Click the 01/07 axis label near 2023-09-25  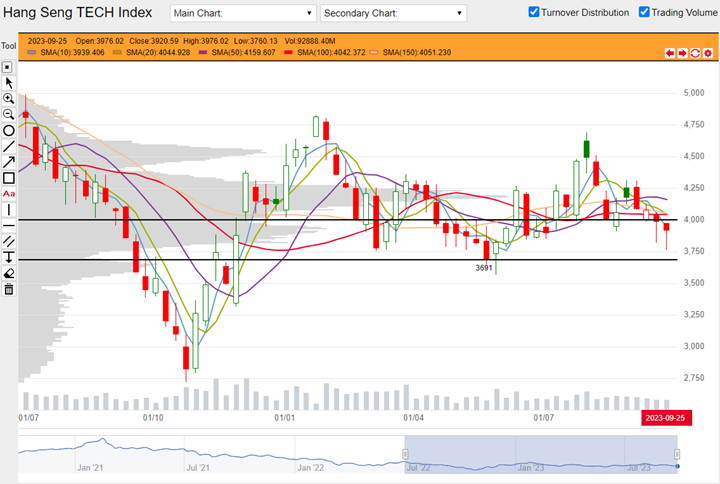click(544, 418)
